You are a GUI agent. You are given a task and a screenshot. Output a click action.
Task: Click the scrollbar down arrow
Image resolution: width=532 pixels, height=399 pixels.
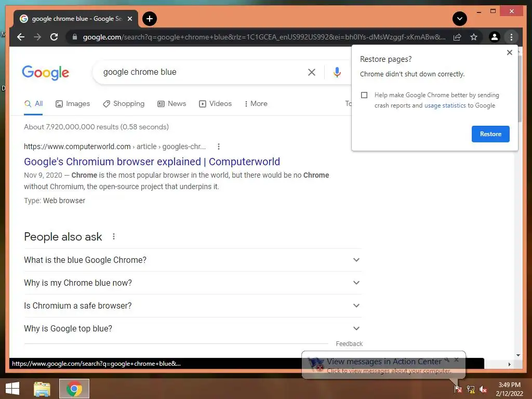518,355
